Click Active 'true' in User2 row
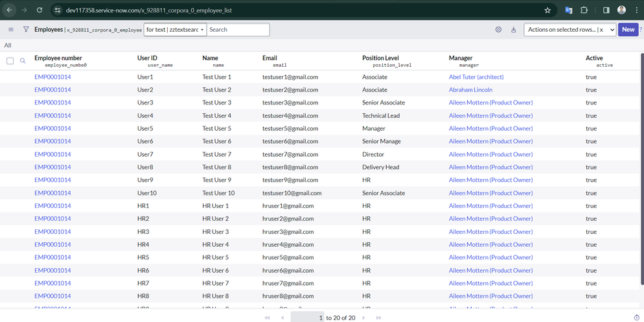The width and height of the screenshot is (644, 322). (x=591, y=89)
